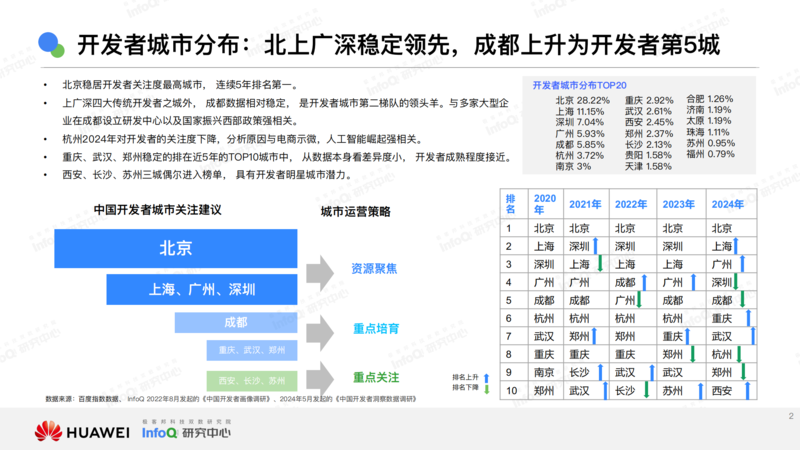Viewport: 800px width, 450px height.
Task: Click the 资源聚焦 strategy label
Action: click(375, 269)
